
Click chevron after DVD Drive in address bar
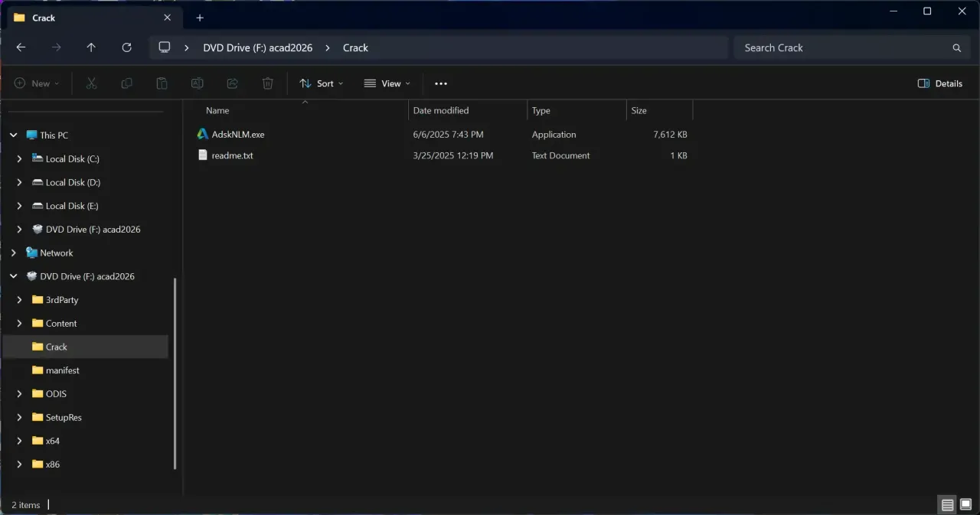point(328,47)
